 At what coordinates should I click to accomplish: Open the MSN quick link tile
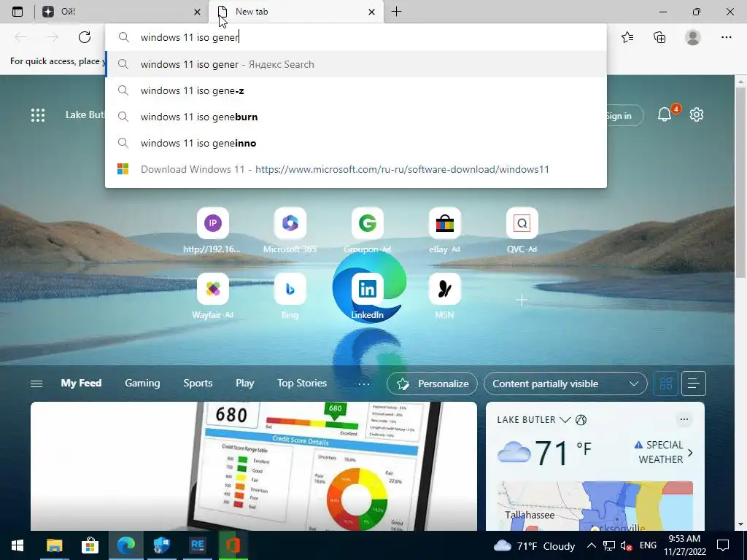(444, 296)
